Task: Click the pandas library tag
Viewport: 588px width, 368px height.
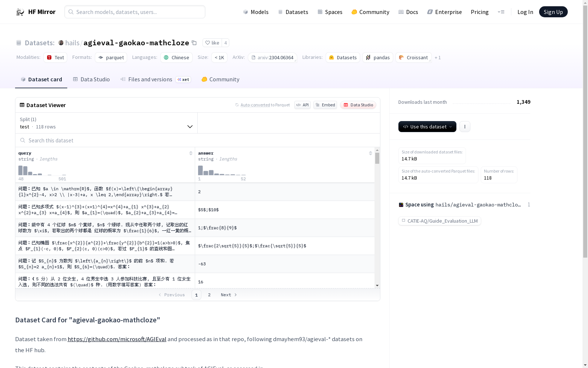Action: [x=378, y=57]
